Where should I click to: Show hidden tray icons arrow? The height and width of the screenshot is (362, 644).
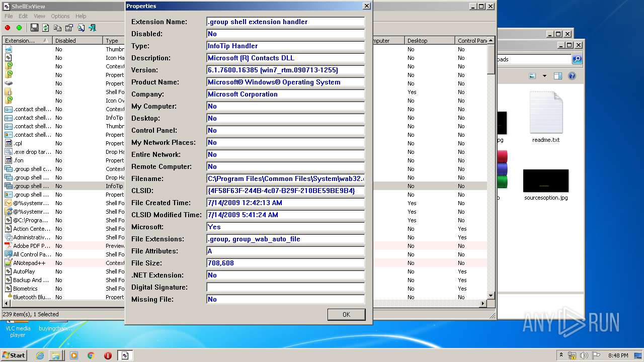pos(561,355)
